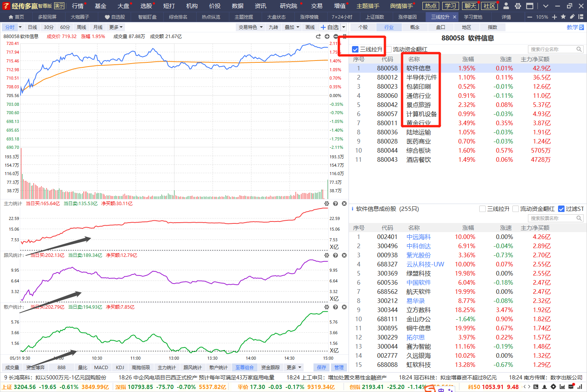Open the 叠加 dropdown
This screenshot has width=587, height=392.
(x=292, y=27)
